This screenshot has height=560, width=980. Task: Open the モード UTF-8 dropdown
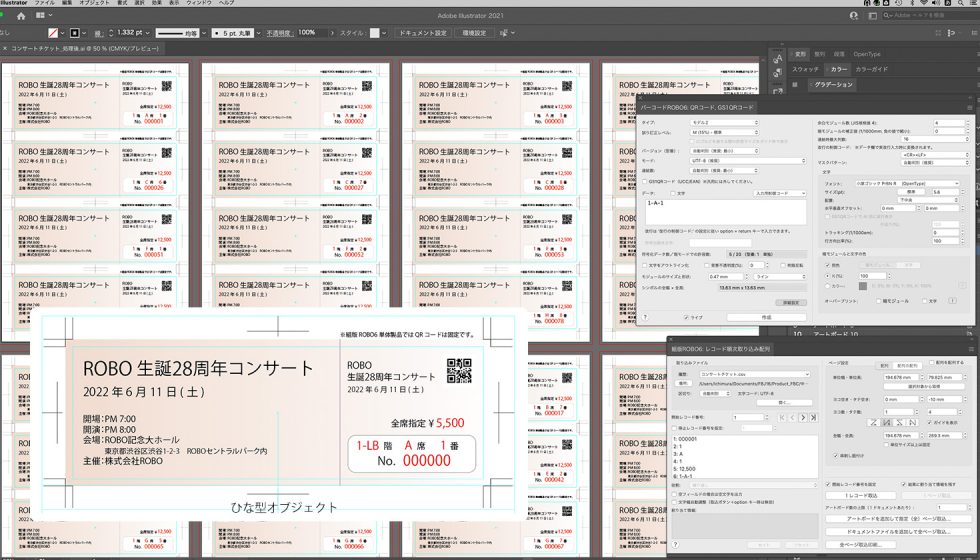(748, 161)
